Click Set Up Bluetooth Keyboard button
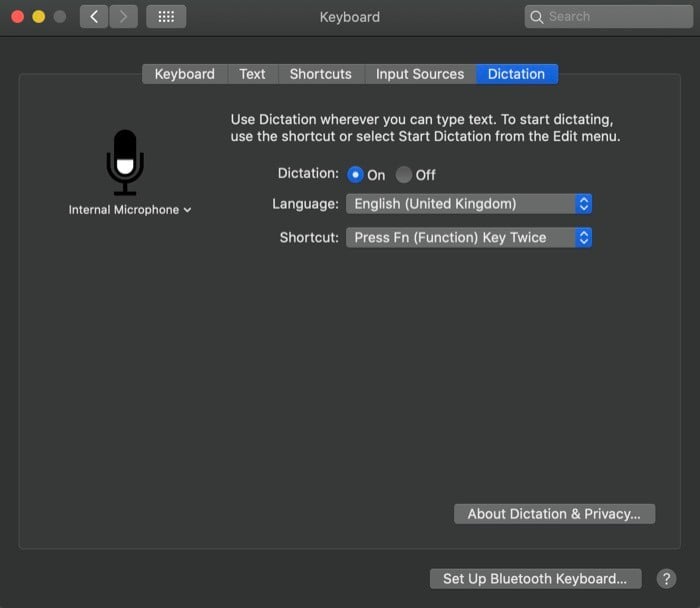 pos(535,579)
